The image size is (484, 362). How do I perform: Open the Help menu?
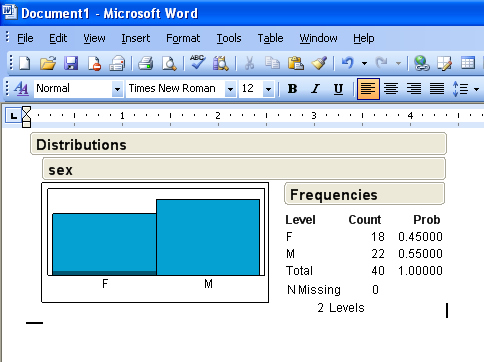(x=364, y=38)
